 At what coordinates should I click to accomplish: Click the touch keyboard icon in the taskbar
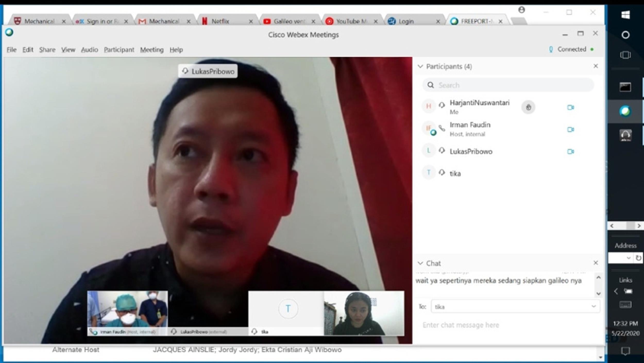[625, 305]
